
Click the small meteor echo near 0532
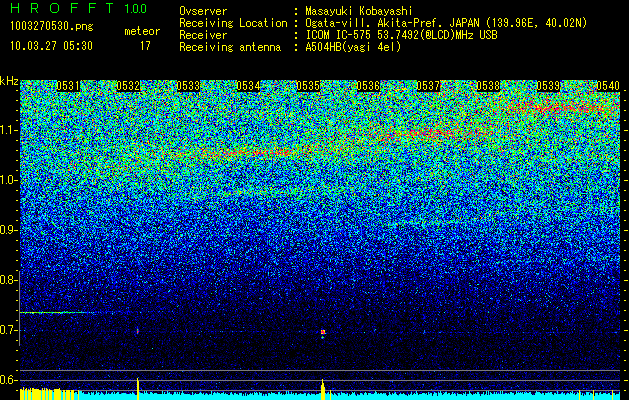[138, 331]
